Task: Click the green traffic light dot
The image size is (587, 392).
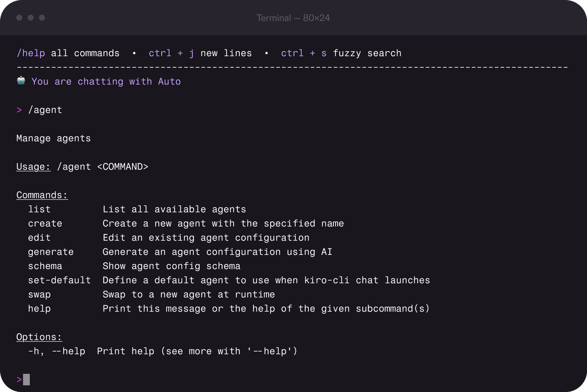Action: 42,18
